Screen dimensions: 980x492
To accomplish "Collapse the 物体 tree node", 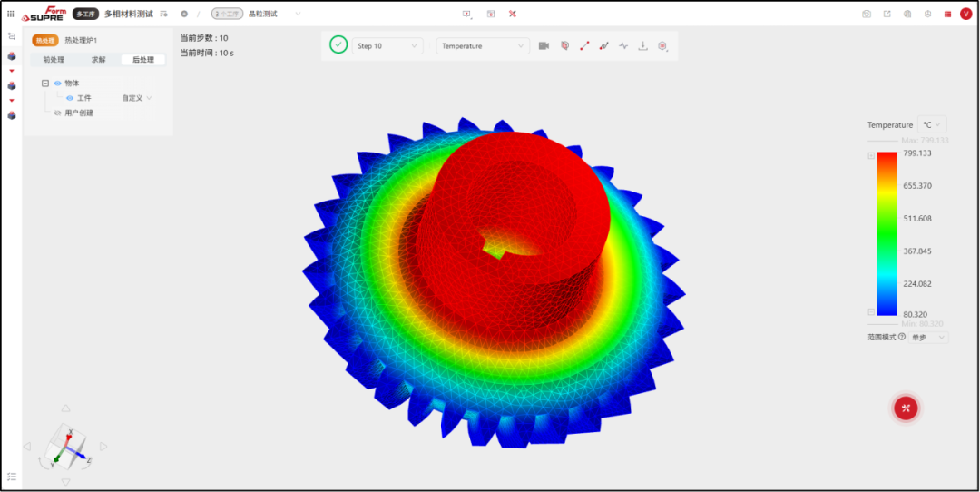I will click(x=45, y=83).
